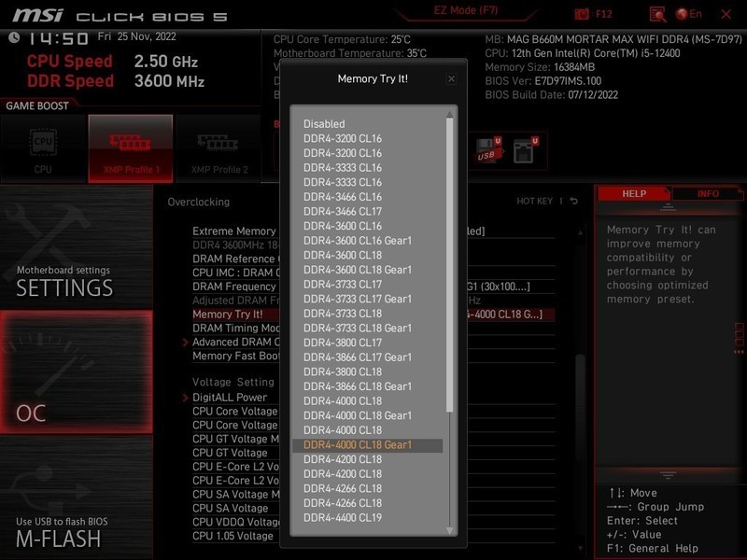The width and height of the screenshot is (747, 560).
Task: Open XMP Profile 2
Action: click(x=218, y=147)
